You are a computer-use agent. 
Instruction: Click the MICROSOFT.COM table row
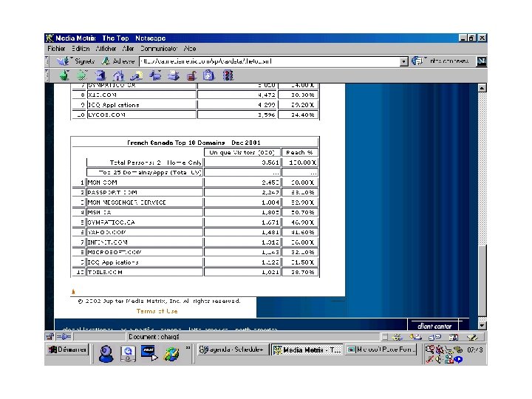(x=195, y=252)
